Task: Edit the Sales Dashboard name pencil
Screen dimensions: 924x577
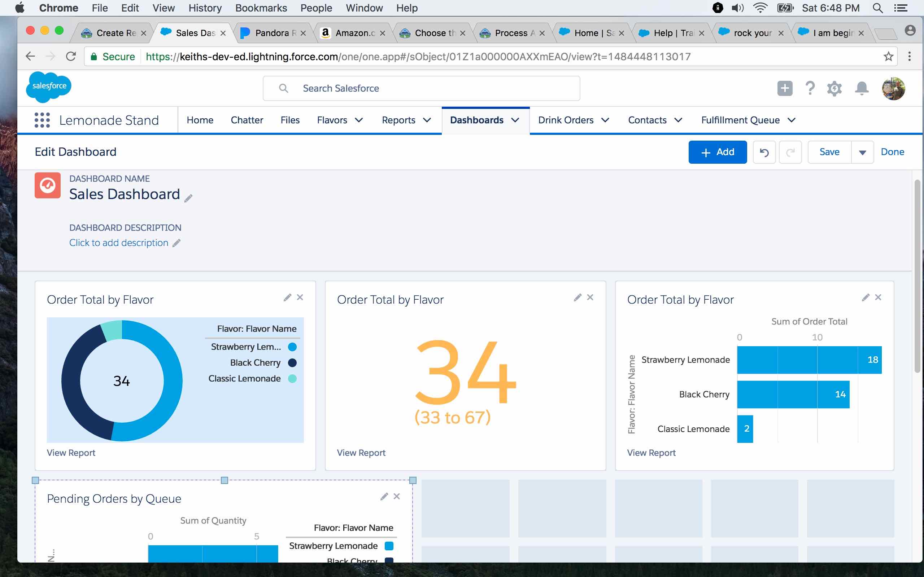Action: tap(188, 198)
